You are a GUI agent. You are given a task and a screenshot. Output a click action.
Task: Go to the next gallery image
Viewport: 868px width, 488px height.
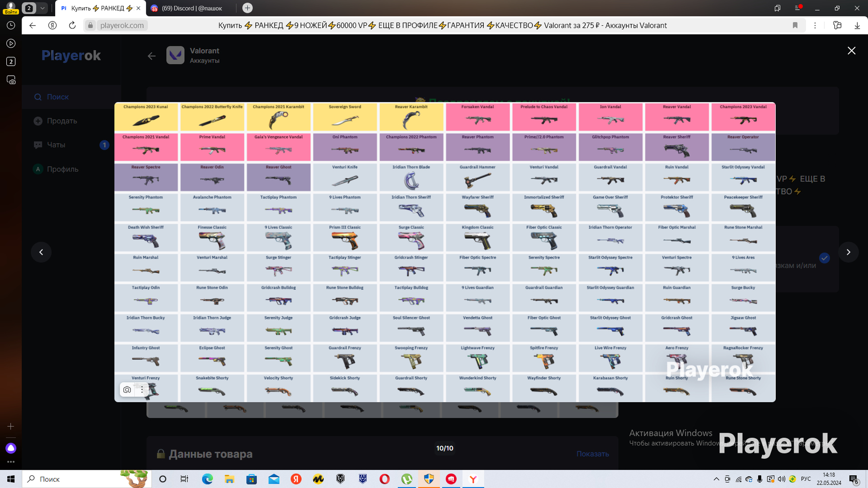click(848, 252)
